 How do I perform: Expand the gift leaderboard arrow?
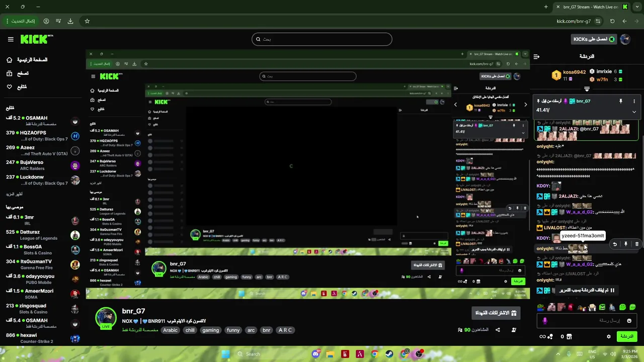point(587,89)
